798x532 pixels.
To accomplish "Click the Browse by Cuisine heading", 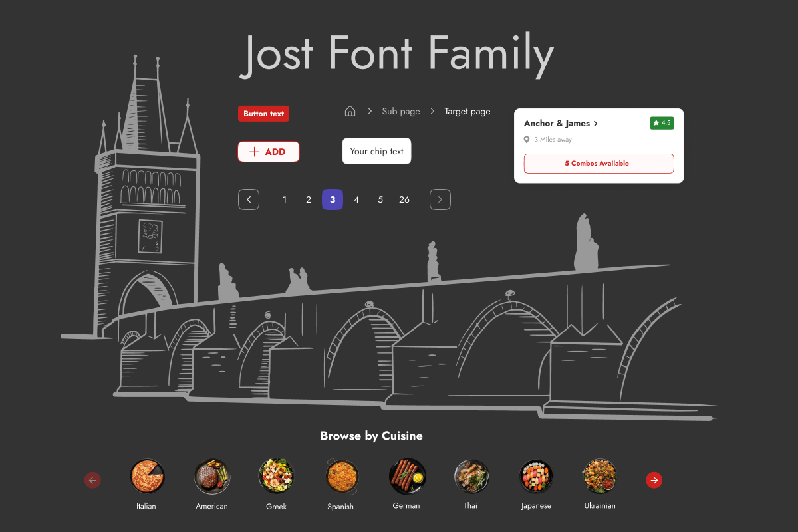I will 371,436.
